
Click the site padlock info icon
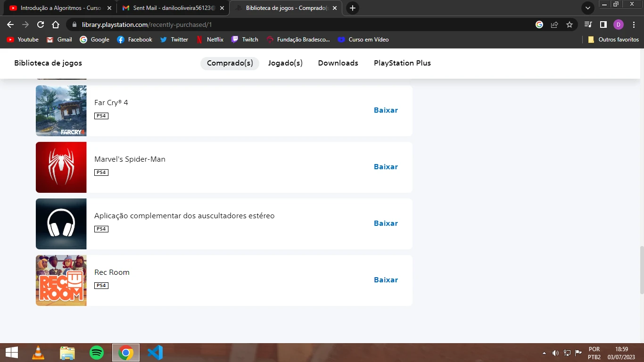(74, 25)
